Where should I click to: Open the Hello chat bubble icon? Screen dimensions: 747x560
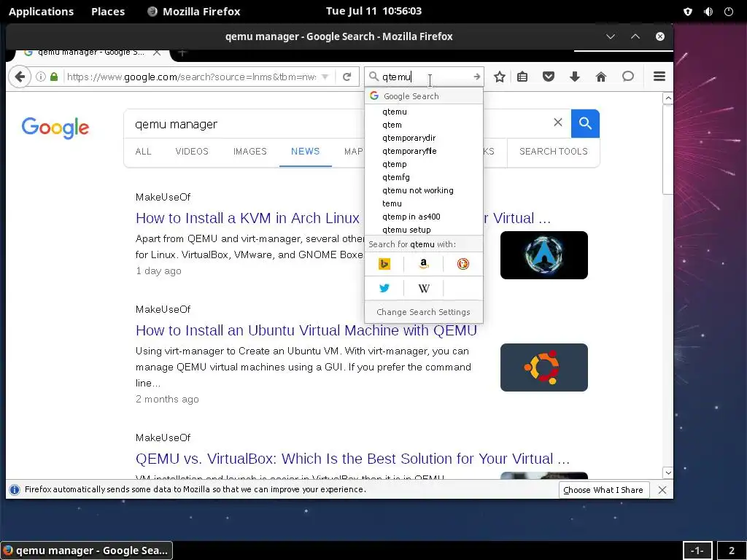coord(628,77)
